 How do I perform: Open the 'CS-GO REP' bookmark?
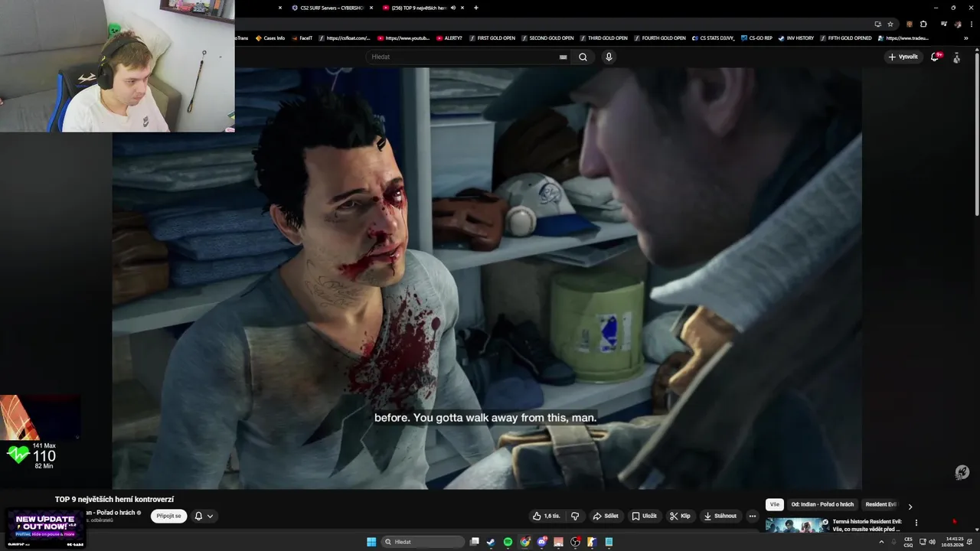pos(756,37)
